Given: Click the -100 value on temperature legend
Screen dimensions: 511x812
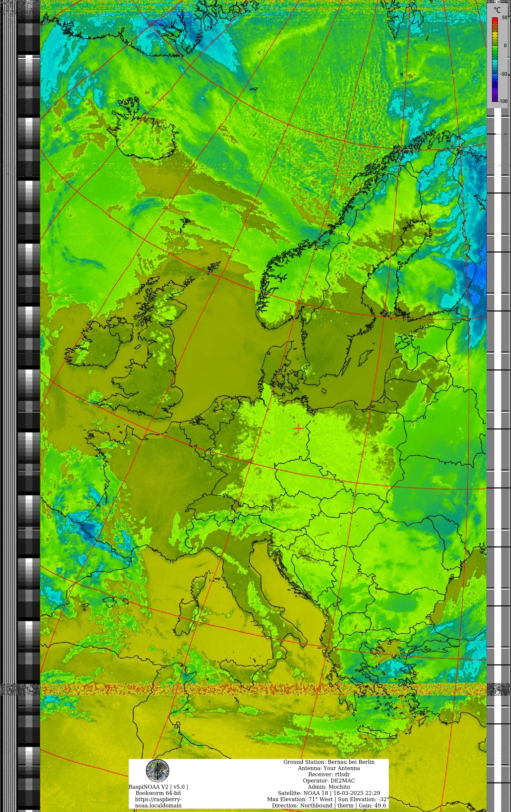Looking at the screenshot, I should coord(503,101).
